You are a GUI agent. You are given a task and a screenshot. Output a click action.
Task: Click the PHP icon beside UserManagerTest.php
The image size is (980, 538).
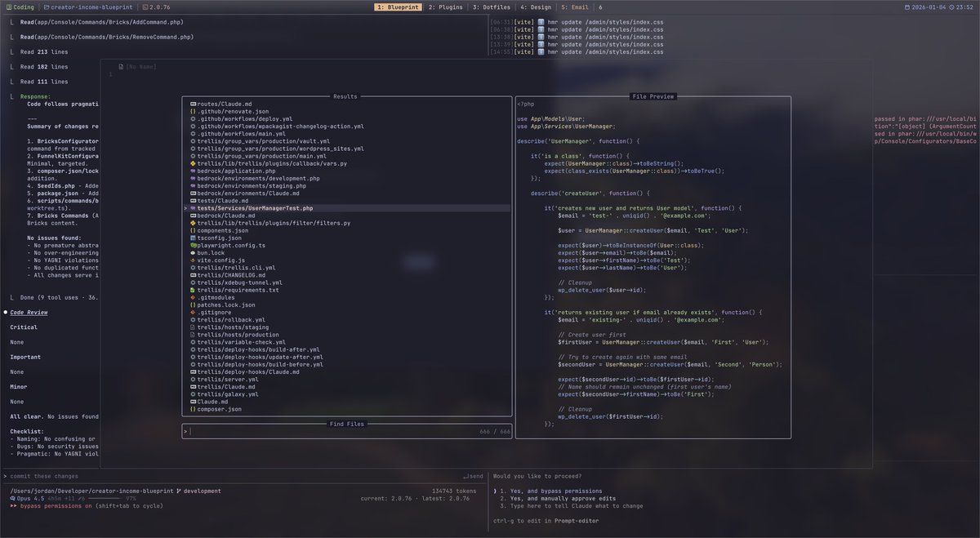[194, 208]
